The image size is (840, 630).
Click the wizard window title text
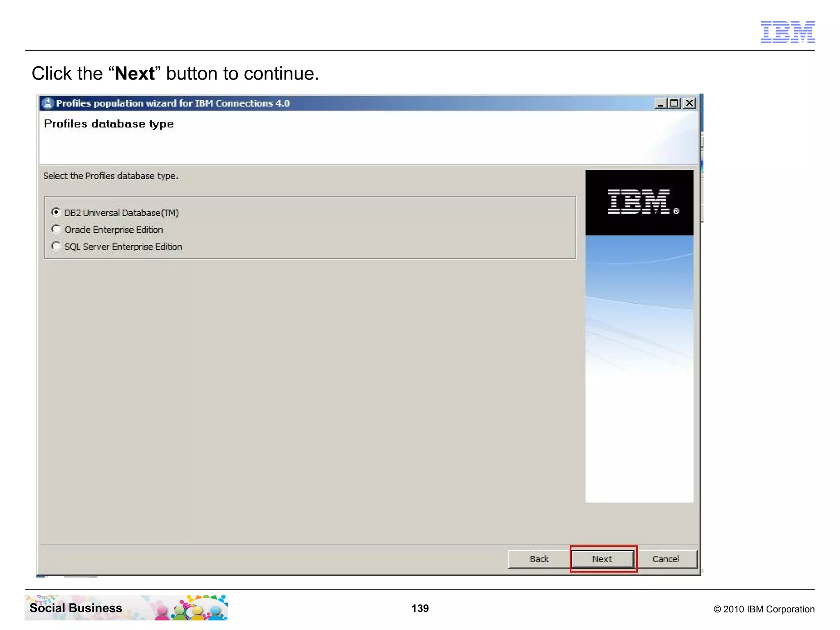(173, 103)
